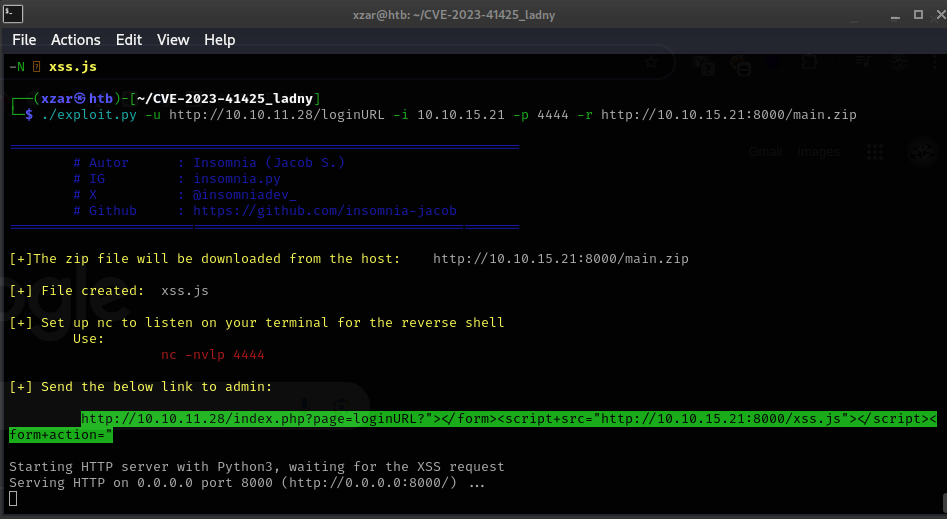Click the terminal cursor block at bottom
This screenshot has width=947, height=519.
point(13,498)
